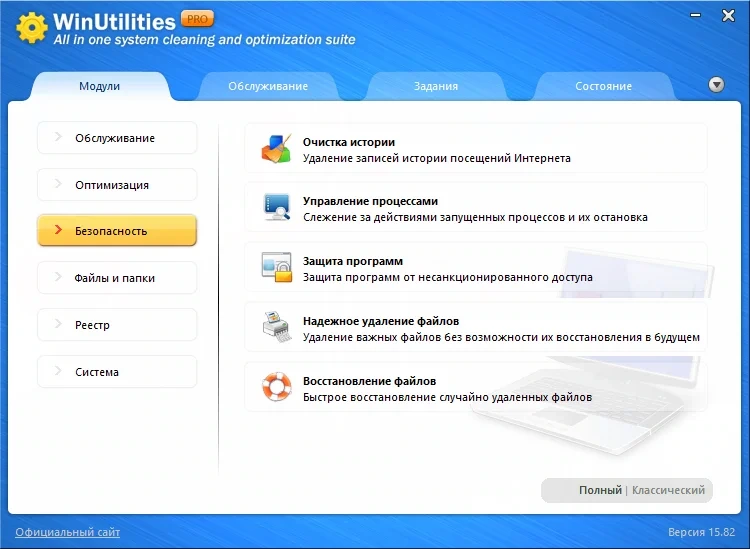This screenshot has height=549, width=750.
Task: Click description Удаление важных файлов без возможности
Action: (x=501, y=337)
